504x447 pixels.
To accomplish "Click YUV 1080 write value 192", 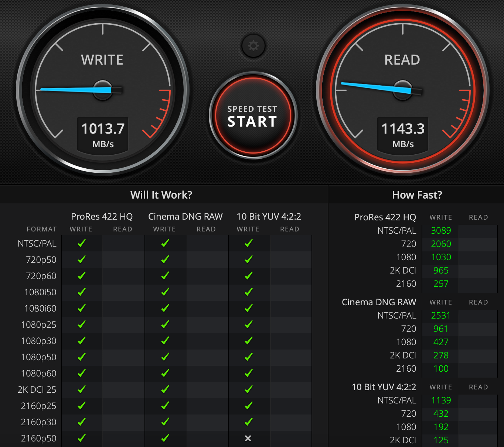I will (441, 427).
